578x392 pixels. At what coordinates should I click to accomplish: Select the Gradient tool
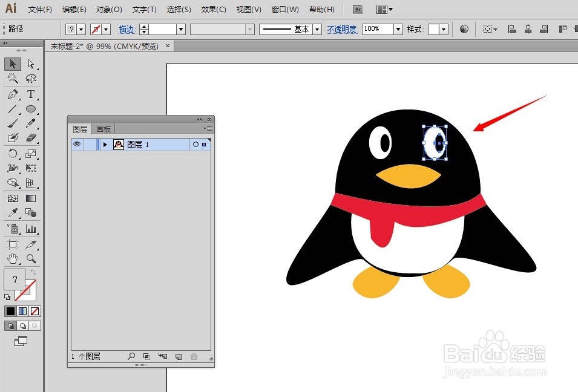(31, 198)
